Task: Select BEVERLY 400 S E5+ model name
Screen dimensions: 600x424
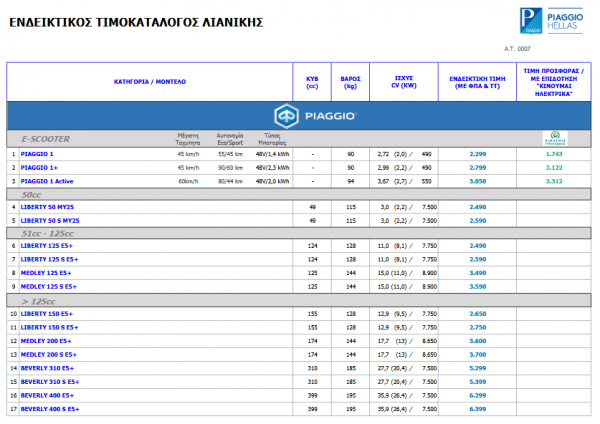Action: click(x=50, y=409)
